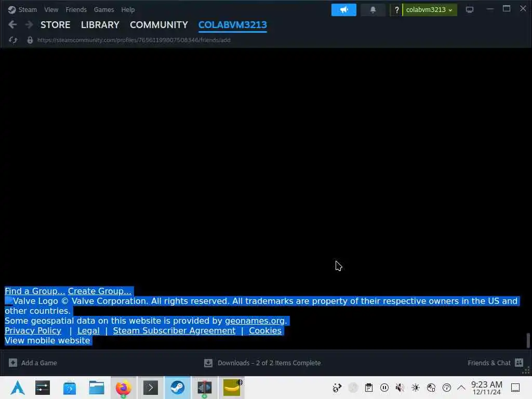The height and width of the screenshot is (399, 532).
Task: Switch to Big Picture mode icon
Action: (470, 10)
